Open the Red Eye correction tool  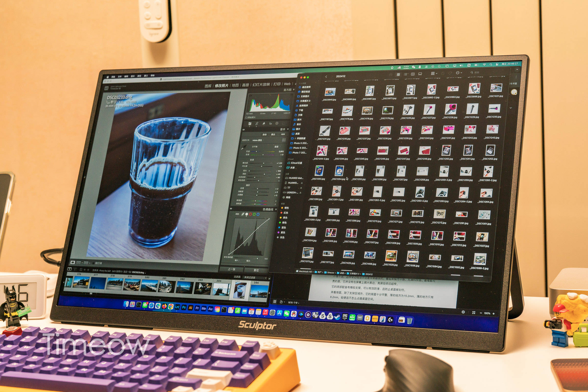[270, 123]
